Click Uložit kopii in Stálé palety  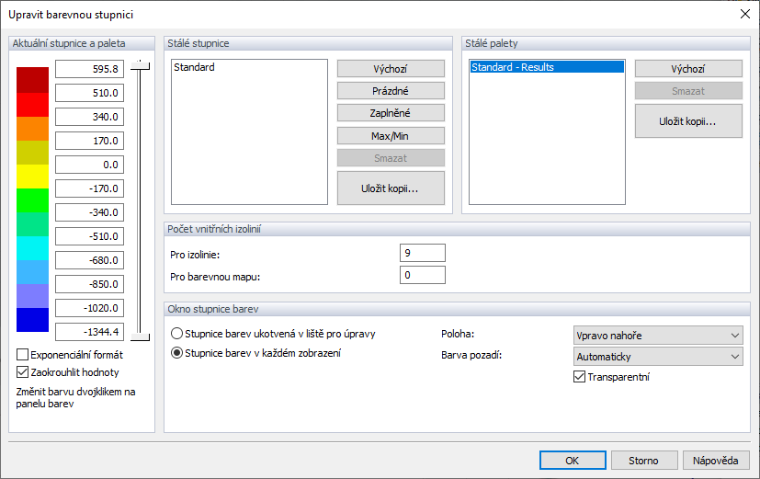(688, 121)
